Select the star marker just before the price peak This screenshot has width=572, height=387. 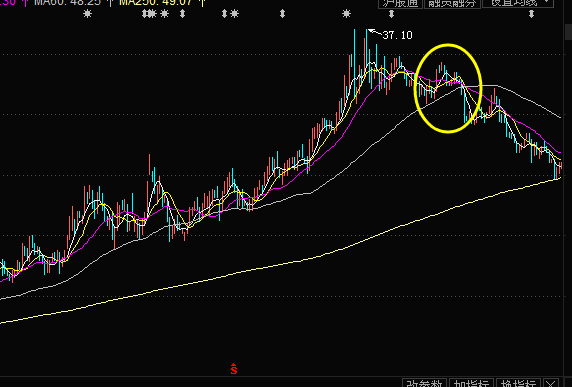coord(346,14)
